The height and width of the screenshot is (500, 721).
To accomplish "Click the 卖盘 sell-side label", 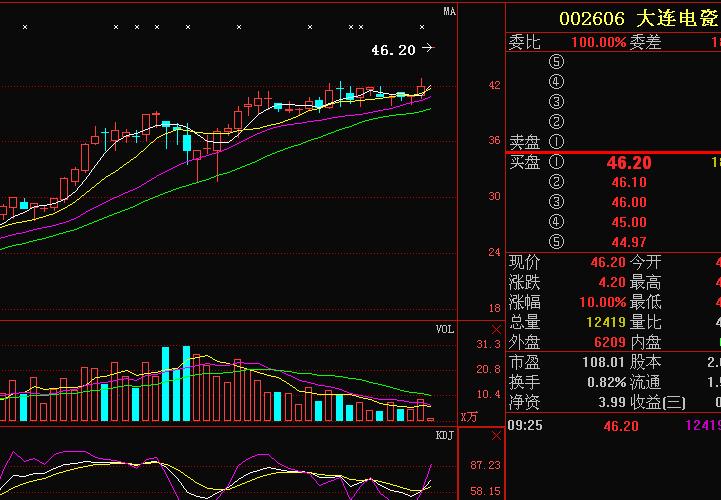I will (524, 142).
